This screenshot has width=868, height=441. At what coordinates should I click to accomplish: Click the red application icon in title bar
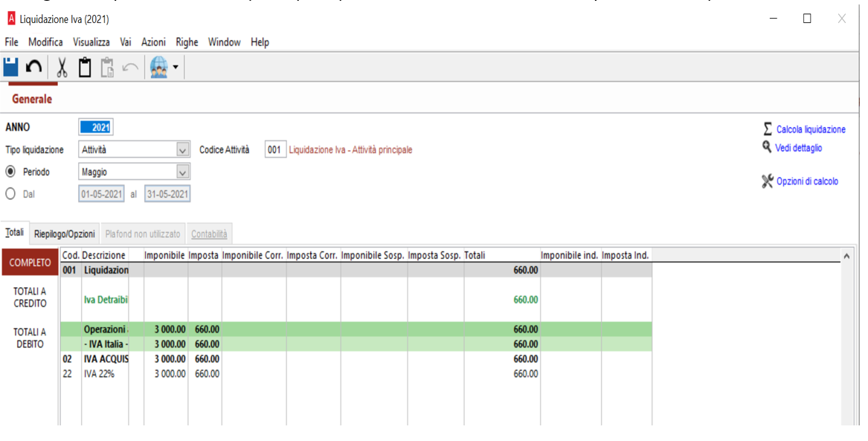(x=11, y=19)
